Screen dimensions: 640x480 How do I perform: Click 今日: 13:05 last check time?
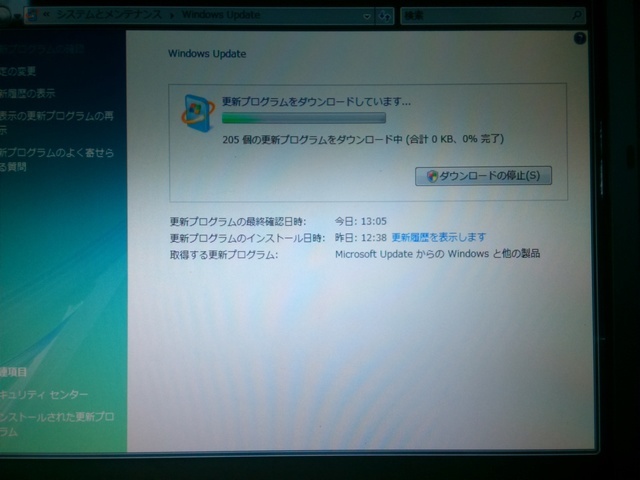pyautogui.click(x=360, y=221)
